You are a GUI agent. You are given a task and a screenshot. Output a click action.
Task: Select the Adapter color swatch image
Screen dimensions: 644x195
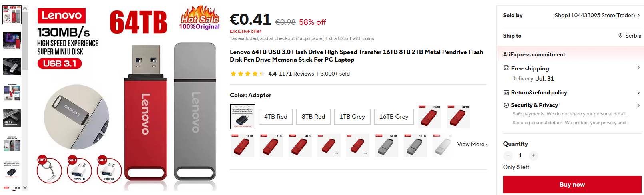click(243, 117)
